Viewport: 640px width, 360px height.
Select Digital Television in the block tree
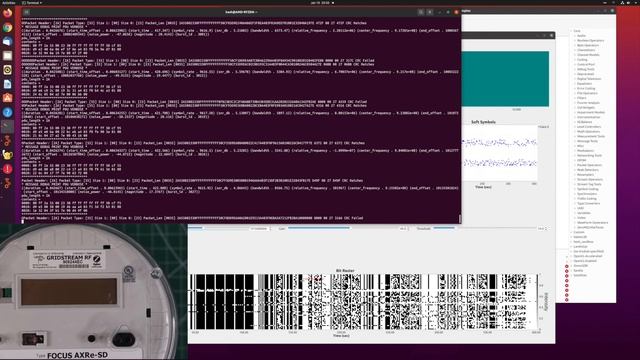589,79
